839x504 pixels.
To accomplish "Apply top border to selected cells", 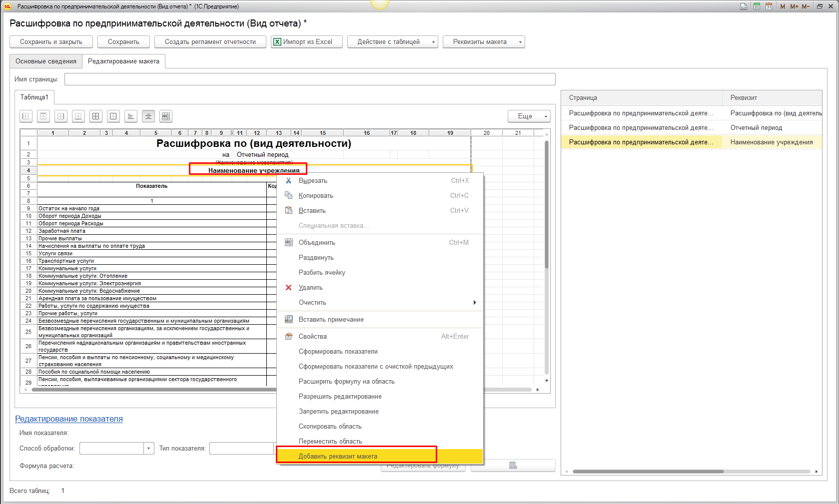I will pyautogui.click(x=43, y=116).
